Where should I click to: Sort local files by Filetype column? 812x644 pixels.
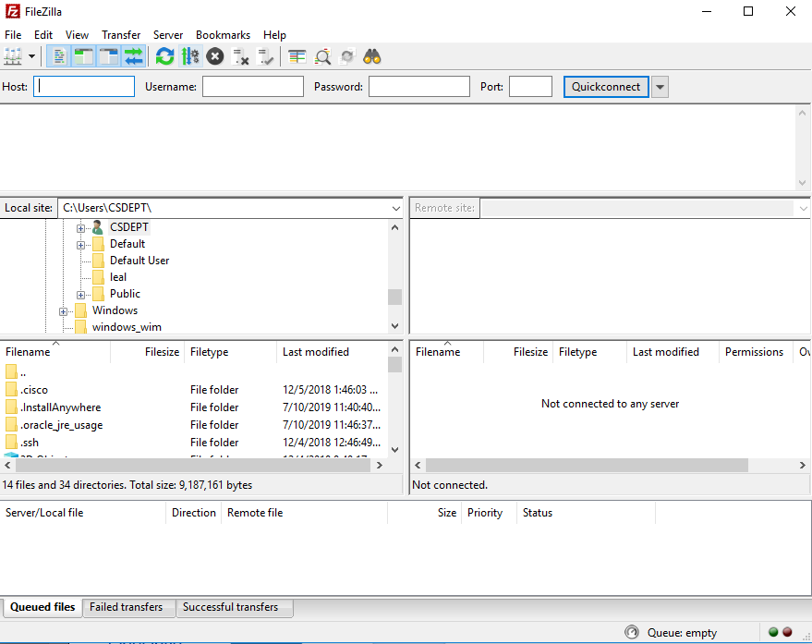pos(231,352)
